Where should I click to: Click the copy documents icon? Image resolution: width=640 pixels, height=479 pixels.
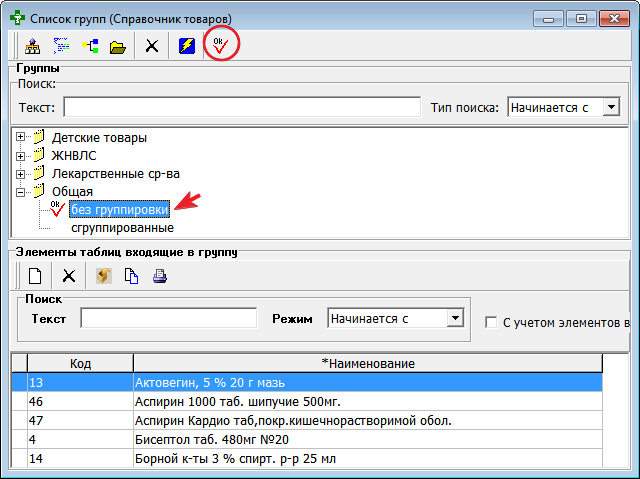131,276
